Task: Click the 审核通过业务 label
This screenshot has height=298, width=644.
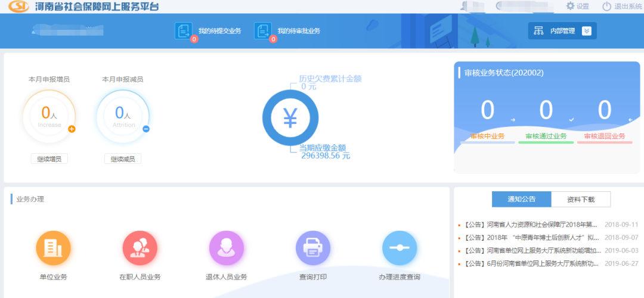Action: [x=546, y=136]
